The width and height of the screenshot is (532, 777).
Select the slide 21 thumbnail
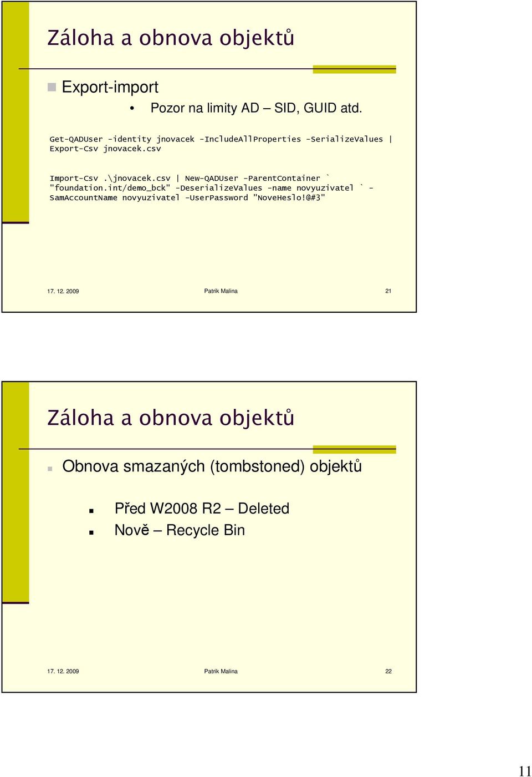tap(209, 157)
